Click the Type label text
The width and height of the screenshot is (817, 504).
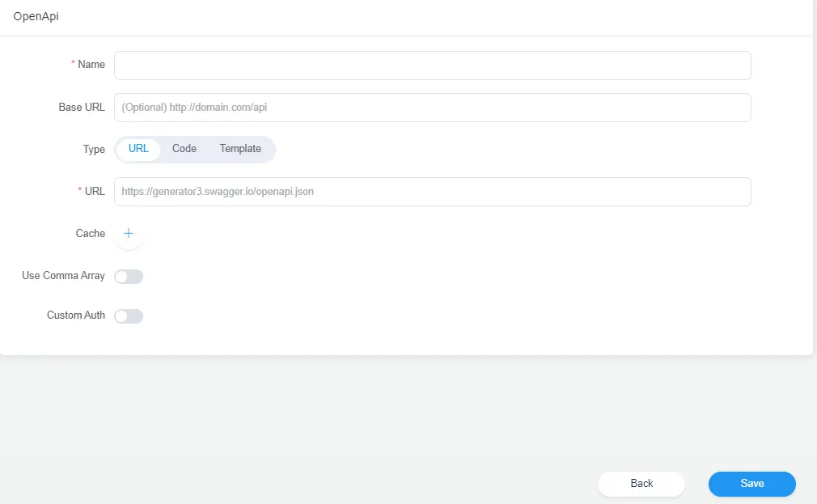[x=94, y=150]
